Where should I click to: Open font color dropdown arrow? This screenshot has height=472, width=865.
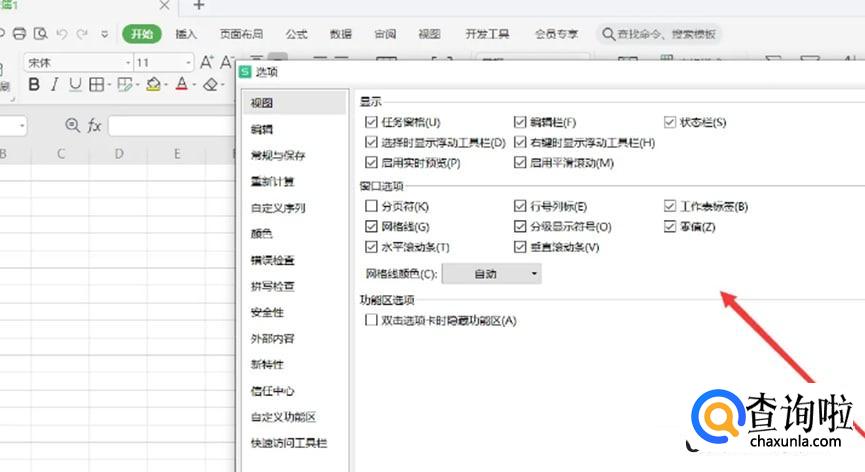coord(194,85)
